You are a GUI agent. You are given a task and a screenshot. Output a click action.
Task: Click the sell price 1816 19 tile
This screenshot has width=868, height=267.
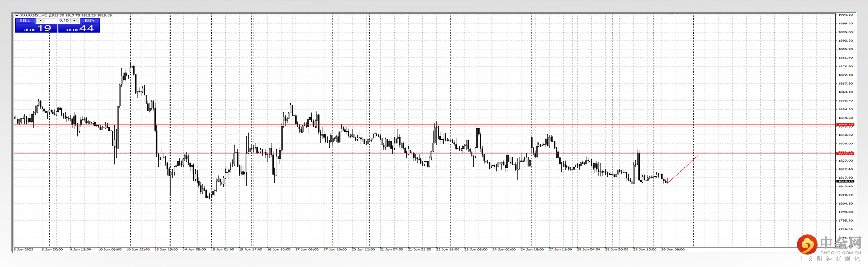(x=36, y=29)
